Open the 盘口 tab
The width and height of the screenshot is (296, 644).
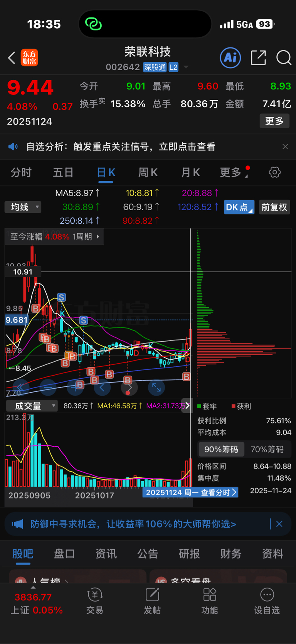pyautogui.click(x=64, y=554)
